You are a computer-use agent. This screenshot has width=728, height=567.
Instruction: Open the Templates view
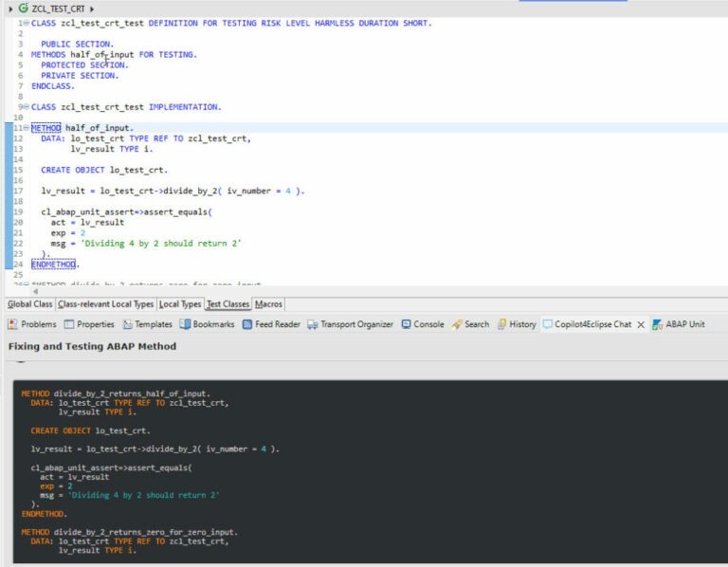pyautogui.click(x=154, y=324)
